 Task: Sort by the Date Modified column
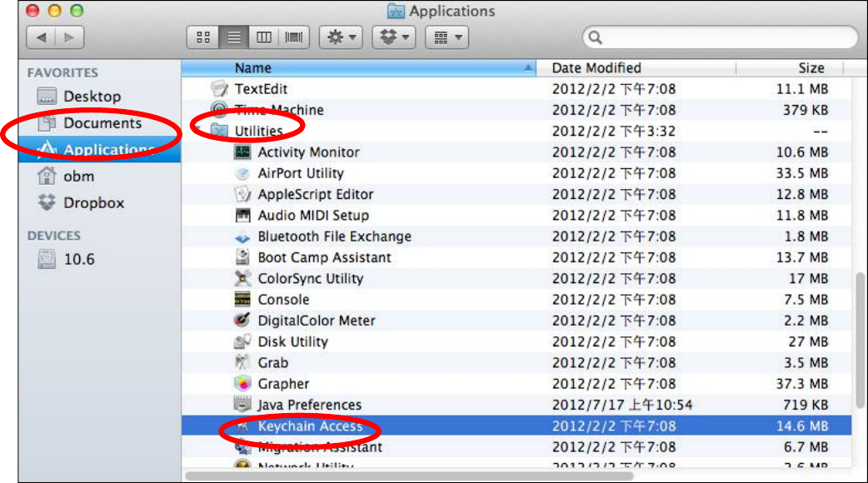(x=636, y=68)
